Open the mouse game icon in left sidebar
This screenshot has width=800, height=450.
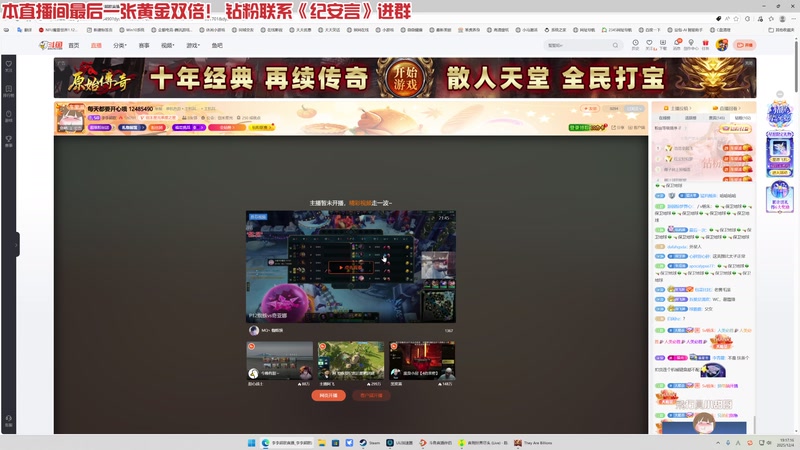9,116
